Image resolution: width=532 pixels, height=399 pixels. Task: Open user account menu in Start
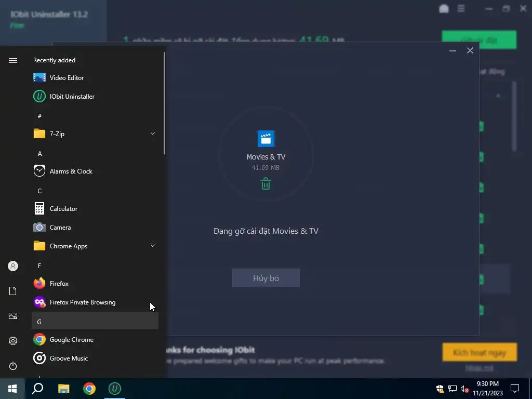(x=13, y=266)
